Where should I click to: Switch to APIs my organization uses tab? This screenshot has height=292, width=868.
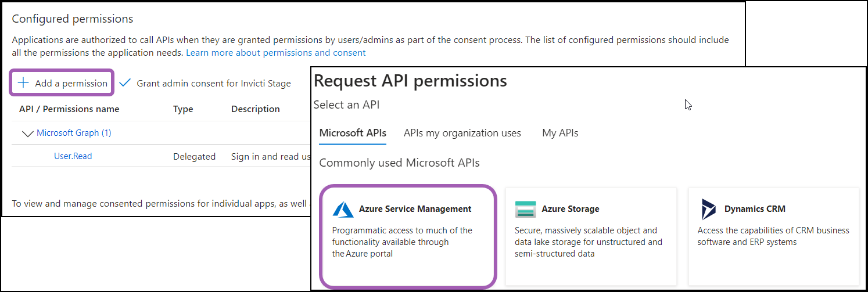pos(462,133)
